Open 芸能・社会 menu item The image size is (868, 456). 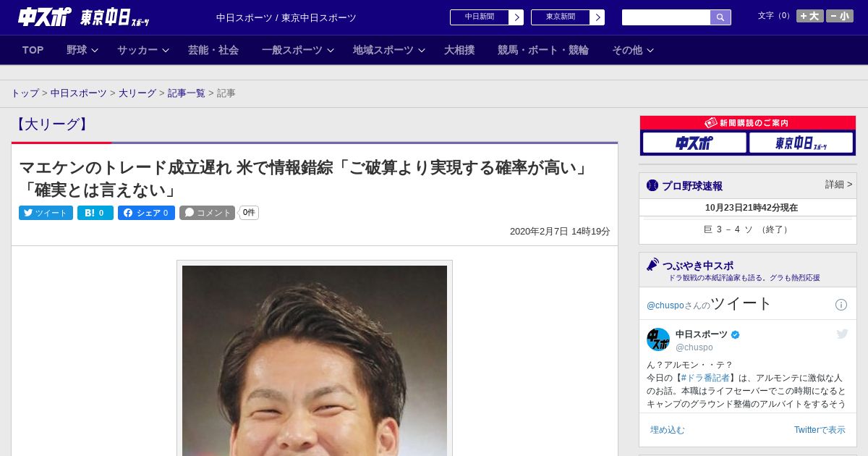tap(213, 50)
